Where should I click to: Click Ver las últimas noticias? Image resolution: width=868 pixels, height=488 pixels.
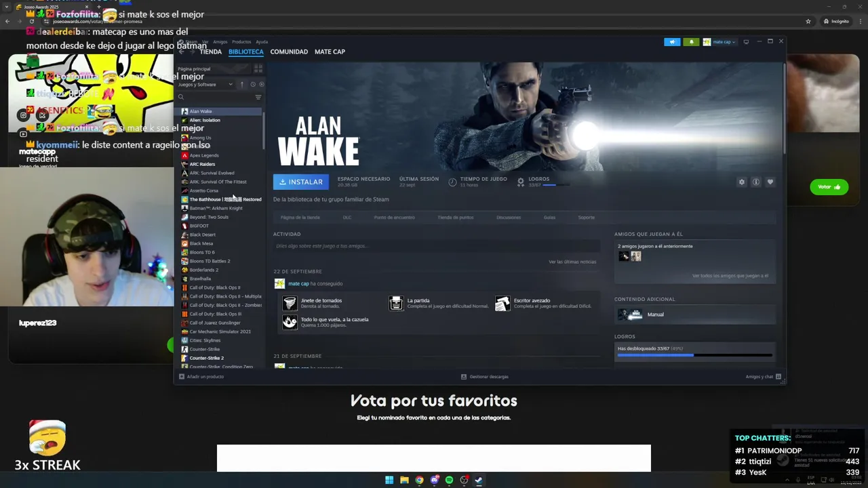[572, 262]
